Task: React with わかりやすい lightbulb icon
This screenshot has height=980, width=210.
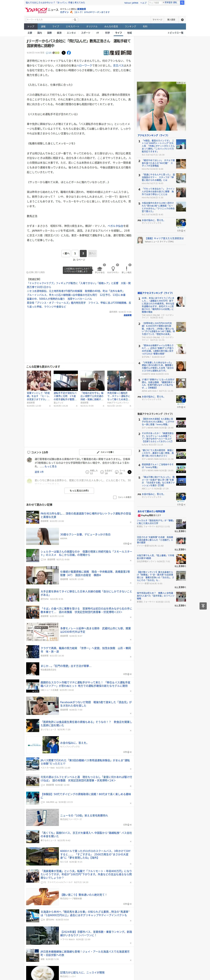Action: point(113,268)
